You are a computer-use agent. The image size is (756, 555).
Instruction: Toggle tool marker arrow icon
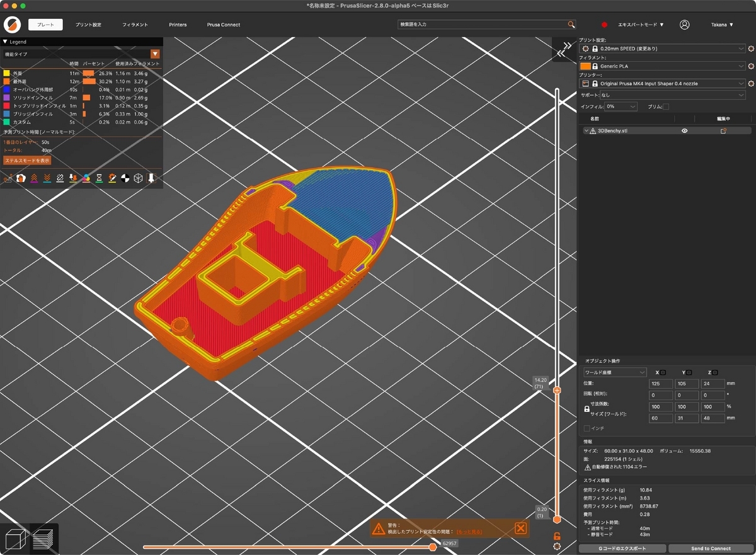click(151, 178)
